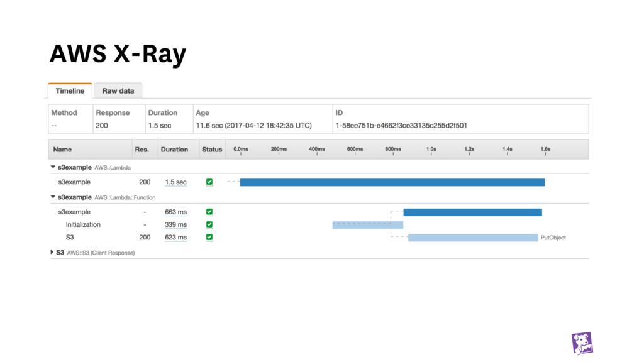Select the 1.5 sec Lambda timeline bar
This screenshot has height=362, width=644.
point(392,182)
